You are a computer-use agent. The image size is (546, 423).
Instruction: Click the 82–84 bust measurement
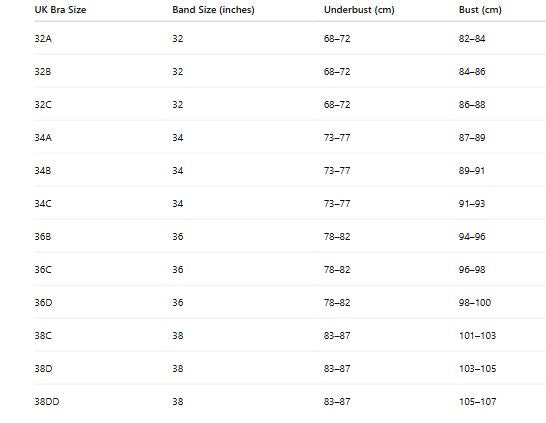pyautogui.click(x=472, y=39)
